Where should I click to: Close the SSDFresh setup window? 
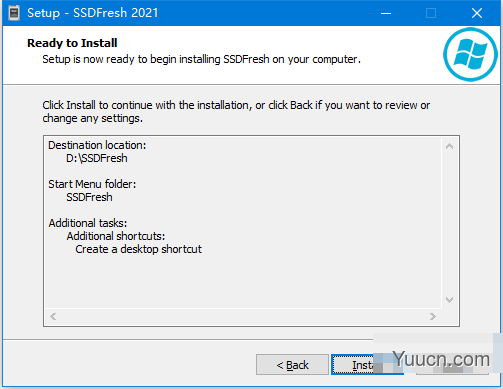[x=477, y=13]
